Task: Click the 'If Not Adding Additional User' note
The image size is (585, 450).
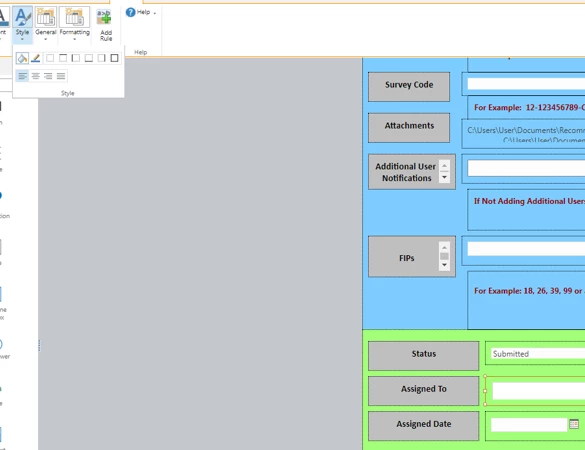Action: click(x=529, y=201)
